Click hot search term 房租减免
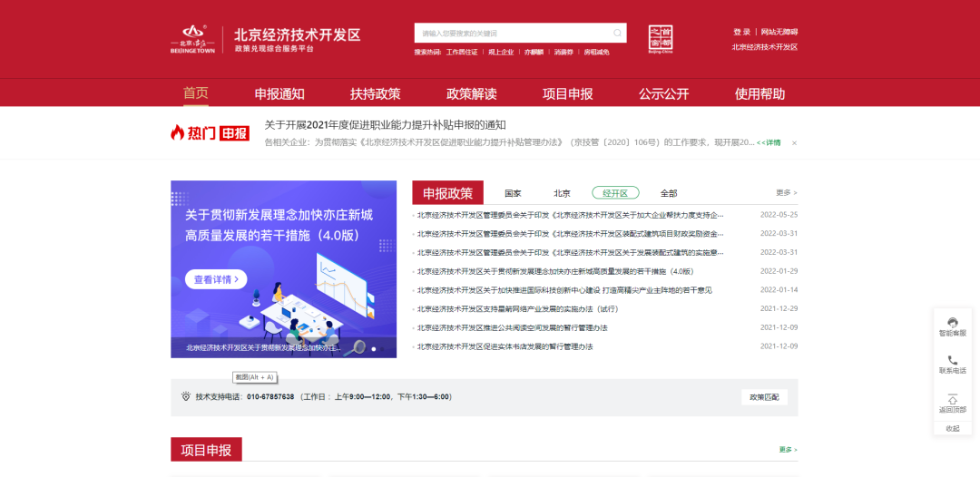This screenshot has height=477, width=980. [x=596, y=52]
